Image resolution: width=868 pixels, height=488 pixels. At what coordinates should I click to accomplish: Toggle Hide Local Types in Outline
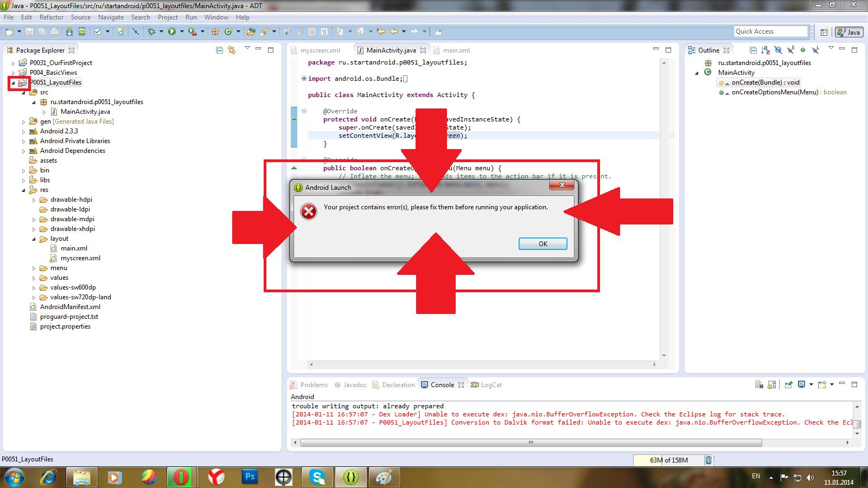815,50
